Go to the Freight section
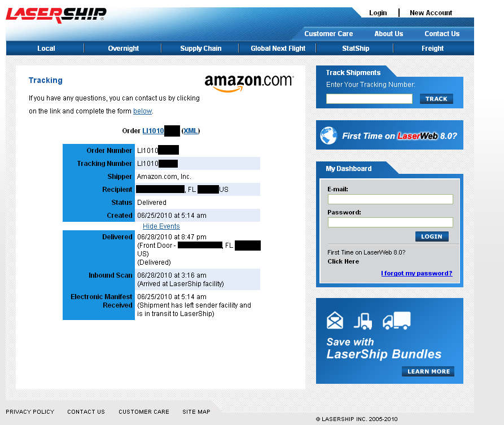 pos(432,49)
